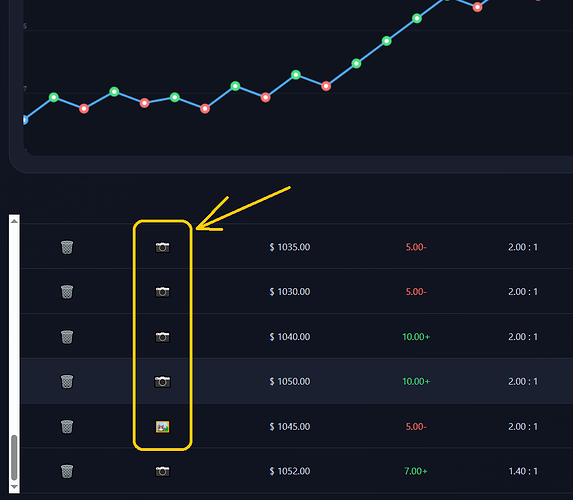Click camera icon in $ 1050.00 row
Screen dimensions: 573x500
click(163, 382)
